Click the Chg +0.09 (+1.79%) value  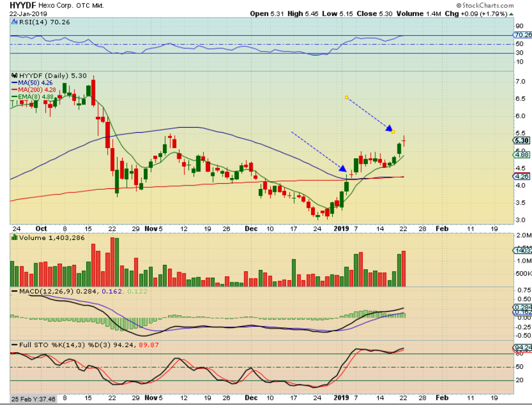[476, 14]
